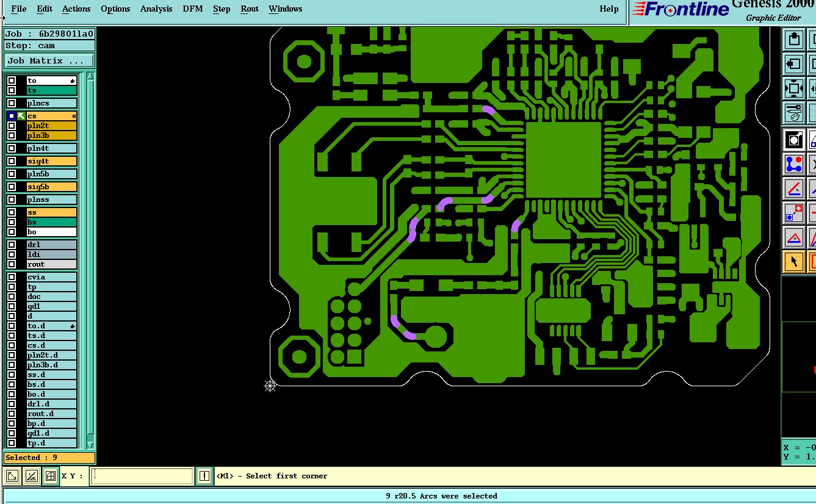Image resolution: width=816 pixels, height=504 pixels.
Task: Click the 'Step: cam' label
Action: [x=49, y=46]
